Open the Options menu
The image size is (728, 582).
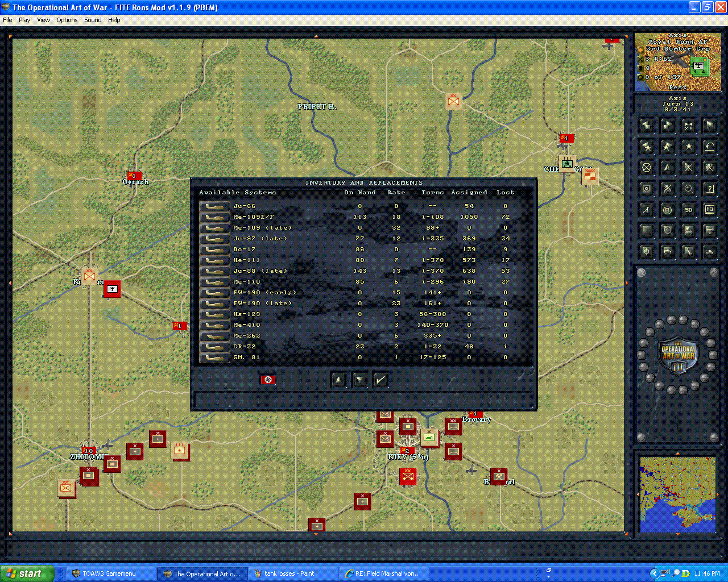67,20
